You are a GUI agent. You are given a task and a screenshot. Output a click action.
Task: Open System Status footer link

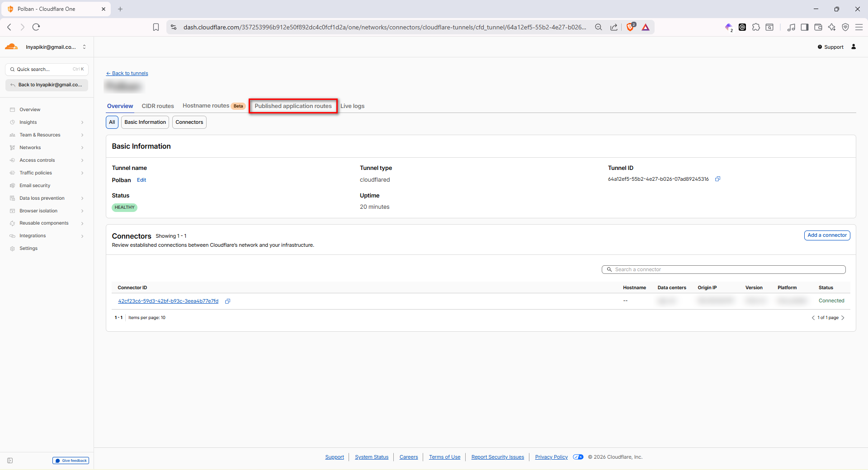point(372,457)
